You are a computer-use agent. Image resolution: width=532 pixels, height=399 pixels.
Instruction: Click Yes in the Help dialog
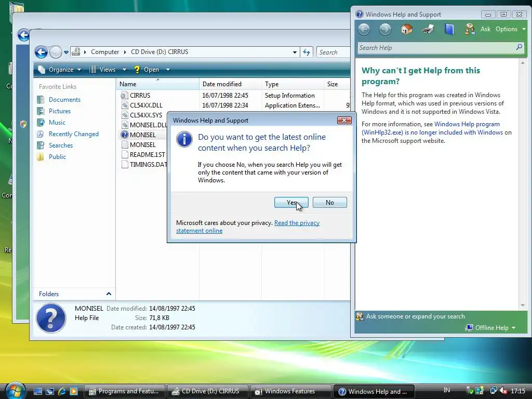pos(291,203)
